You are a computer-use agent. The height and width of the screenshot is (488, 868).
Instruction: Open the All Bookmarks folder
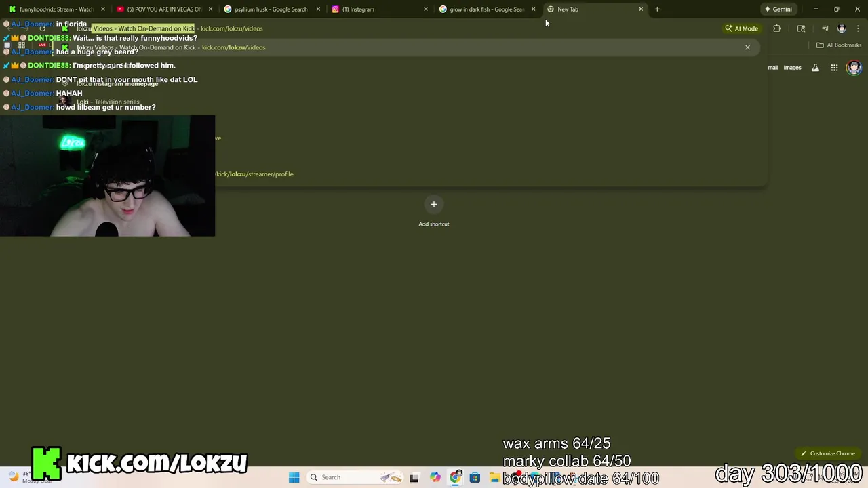point(839,45)
